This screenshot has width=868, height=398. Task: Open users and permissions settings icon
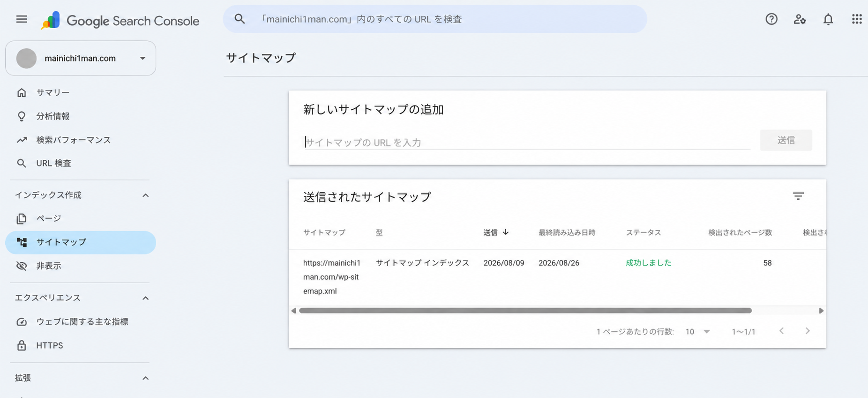(800, 19)
